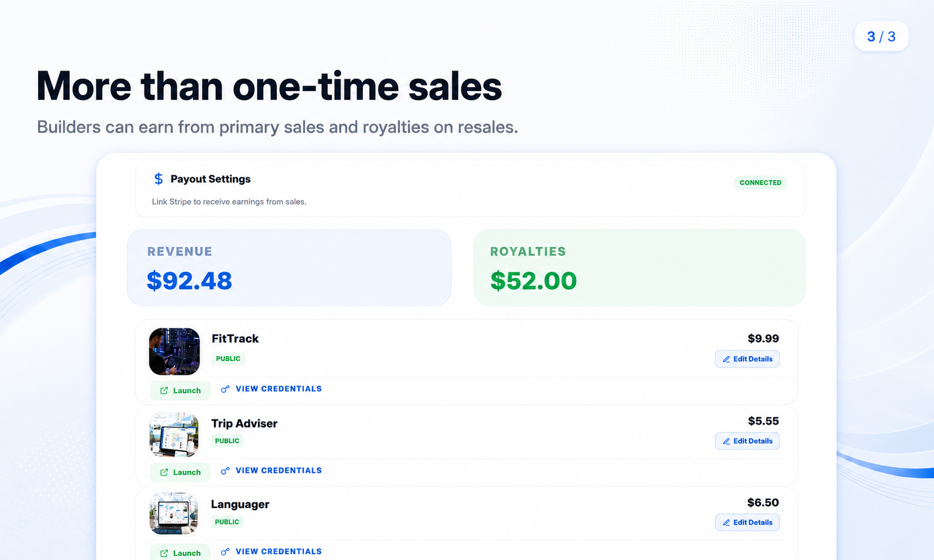View credentials for Trip Adviser
This screenshot has width=934, height=560.
point(271,471)
